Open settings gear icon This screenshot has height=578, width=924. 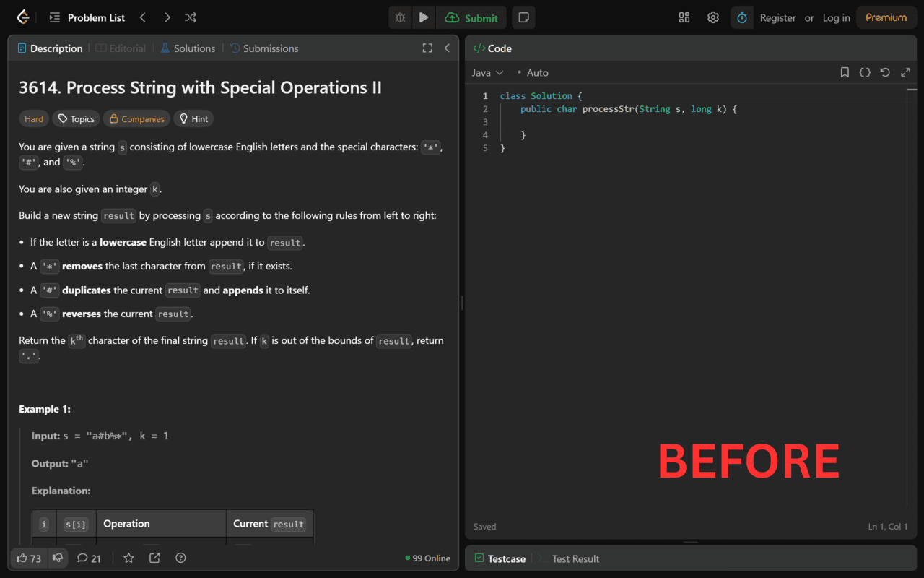coord(713,17)
